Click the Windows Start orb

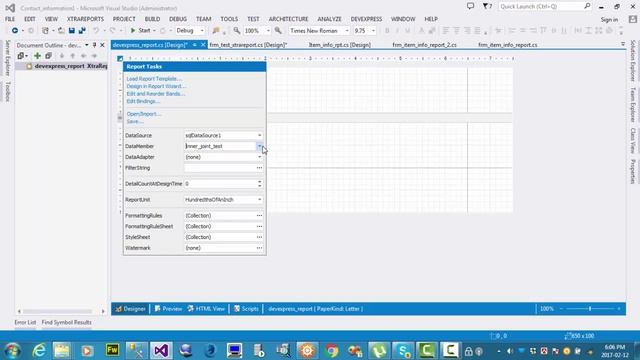[13, 351]
